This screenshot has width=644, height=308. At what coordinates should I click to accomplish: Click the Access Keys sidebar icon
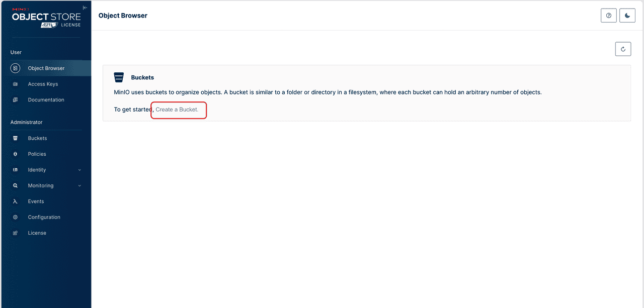(15, 84)
